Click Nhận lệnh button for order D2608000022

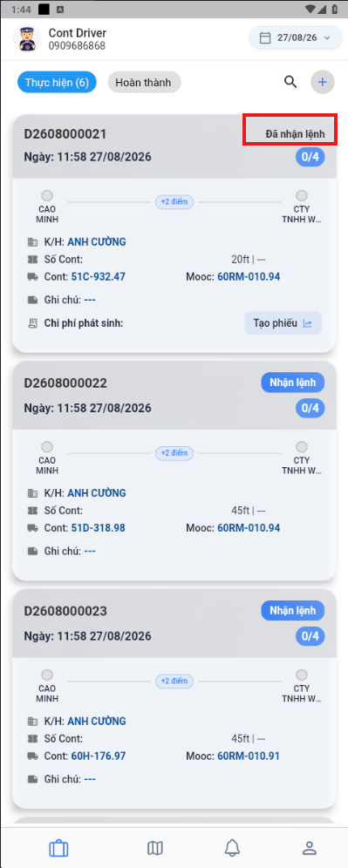292,383
